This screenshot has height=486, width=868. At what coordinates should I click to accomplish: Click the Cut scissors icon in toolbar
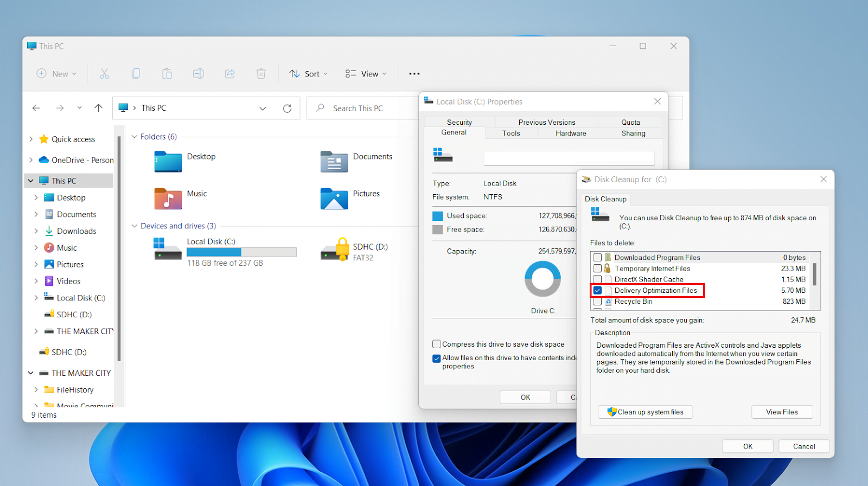(x=104, y=74)
